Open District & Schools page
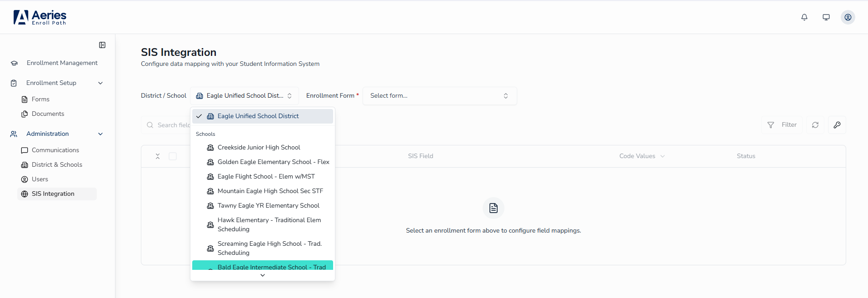This screenshot has width=868, height=298. pos(57,165)
